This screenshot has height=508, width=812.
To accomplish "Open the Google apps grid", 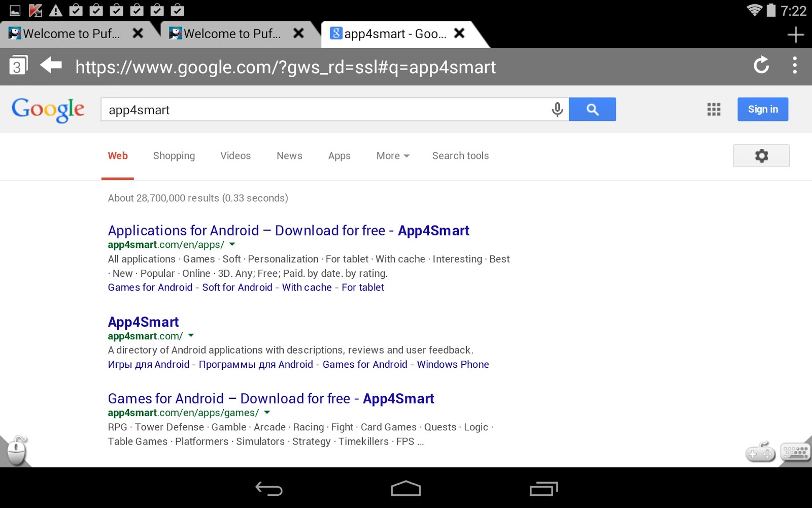I will 714,109.
